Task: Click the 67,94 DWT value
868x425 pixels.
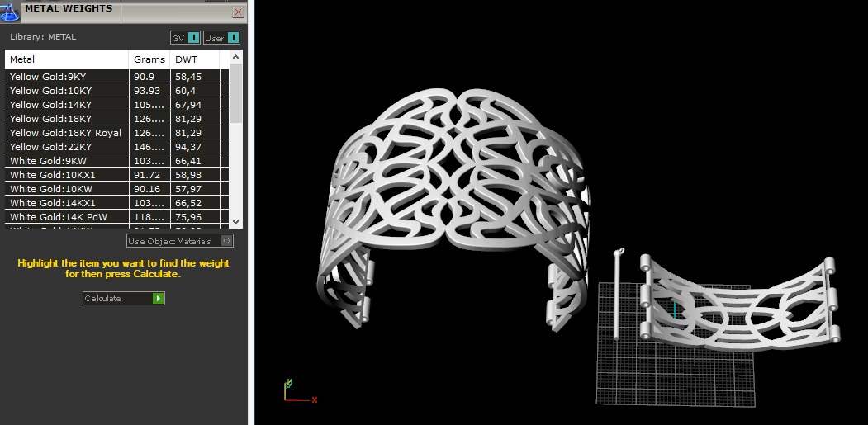Action: (x=188, y=105)
